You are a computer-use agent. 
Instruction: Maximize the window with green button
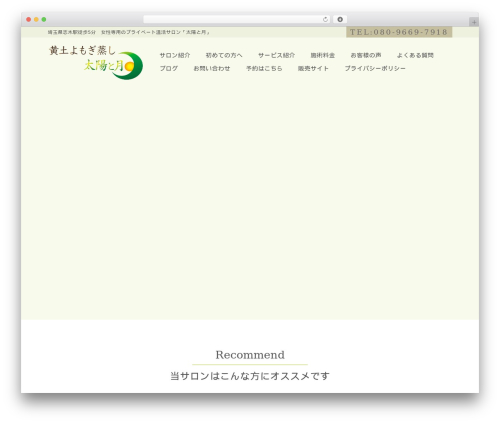coord(44,19)
